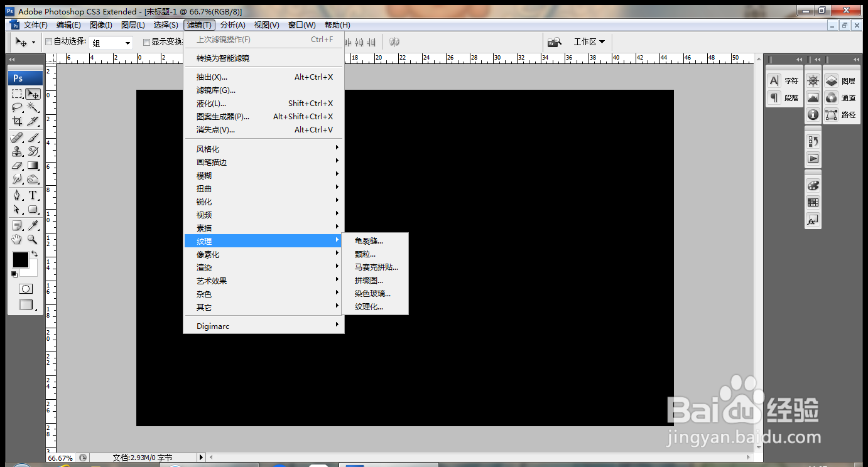Swap foreground and background colors

tap(35, 254)
